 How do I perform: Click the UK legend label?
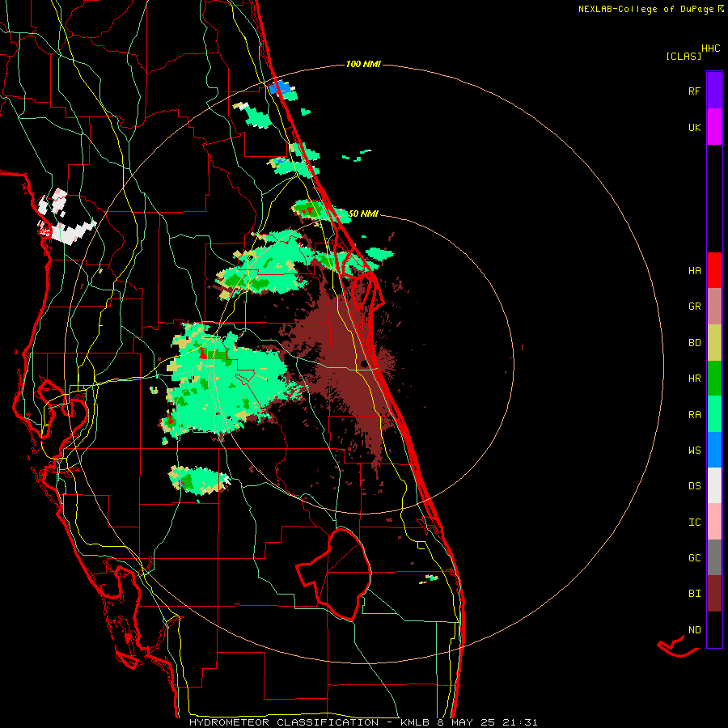694,128
